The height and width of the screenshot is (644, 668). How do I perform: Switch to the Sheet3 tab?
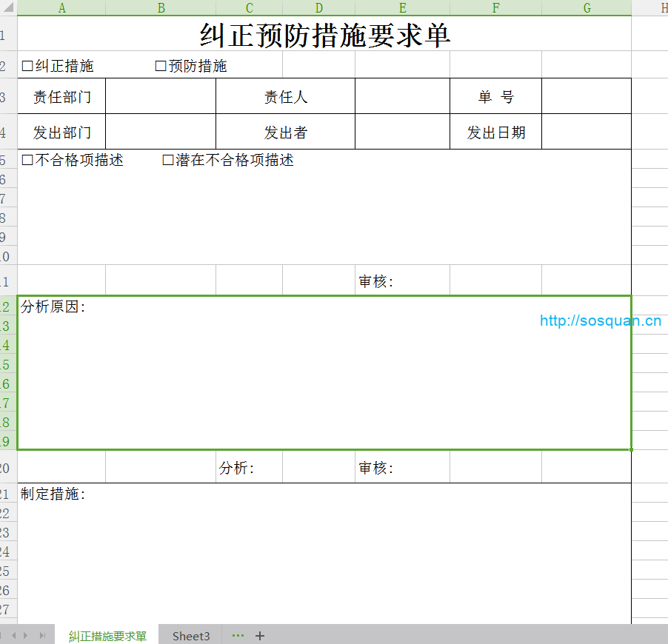coord(191,636)
